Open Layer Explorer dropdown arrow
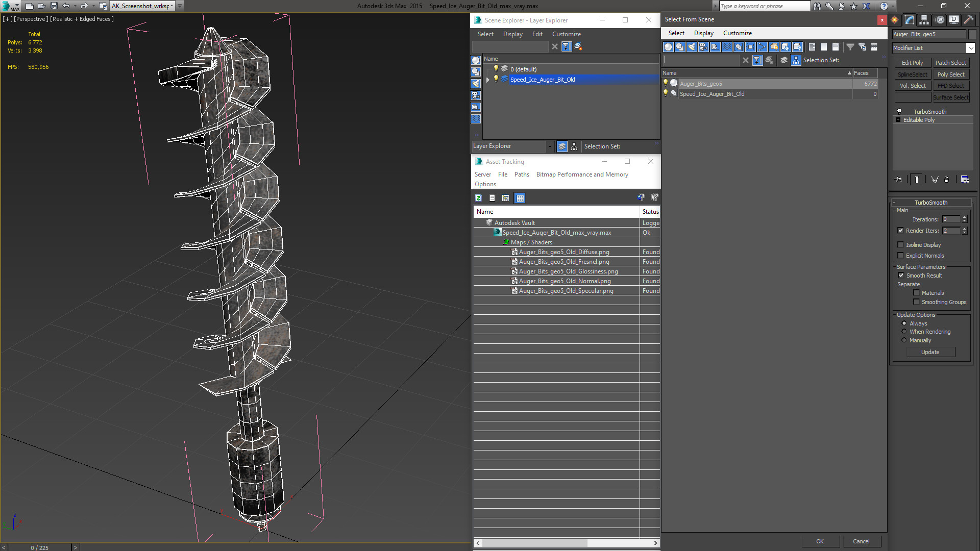980x551 pixels. pyautogui.click(x=550, y=146)
